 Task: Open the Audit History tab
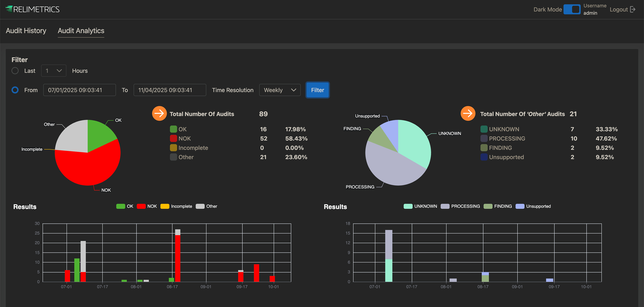click(x=26, y=31)
